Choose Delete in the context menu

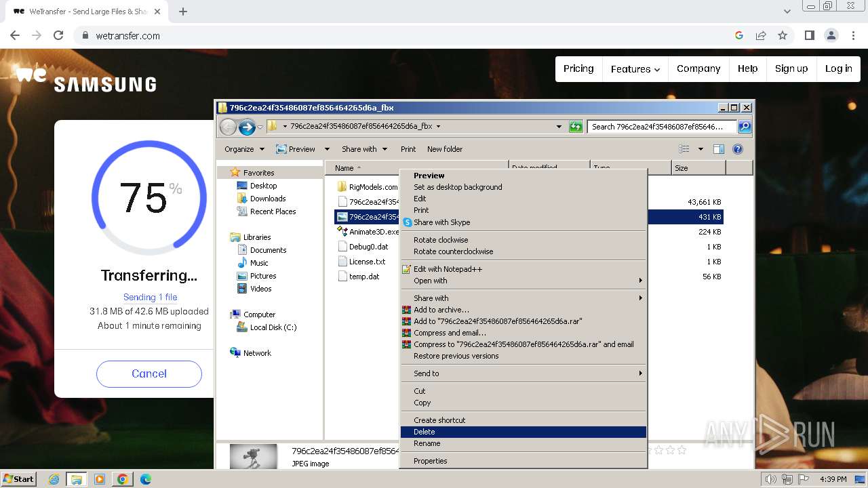524,432
